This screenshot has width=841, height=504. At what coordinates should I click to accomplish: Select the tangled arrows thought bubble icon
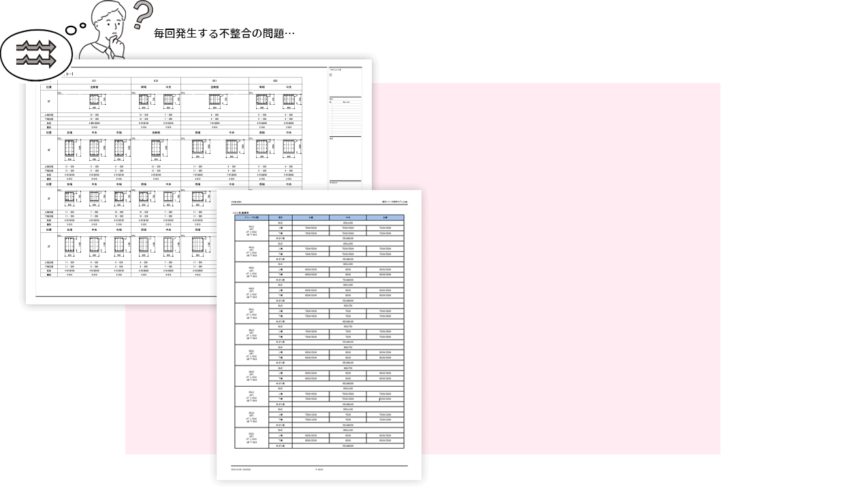point(36,54)
